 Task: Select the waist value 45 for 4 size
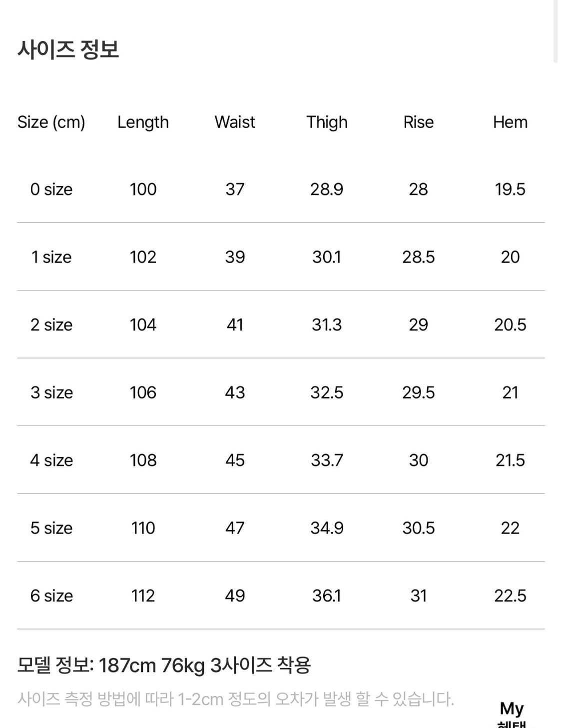pyautogui.click(x=235, y=460)
